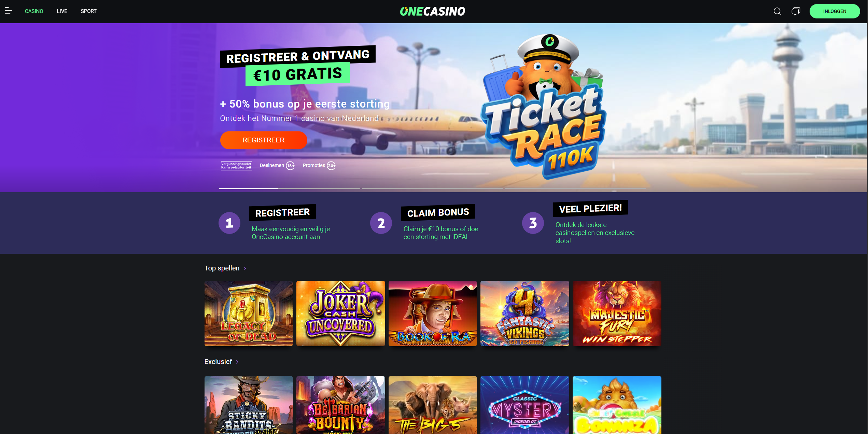Select the LIVE menu item
The height and width of the screenshot is (434, 868).
pyautogui.click(x=62, y=11)
